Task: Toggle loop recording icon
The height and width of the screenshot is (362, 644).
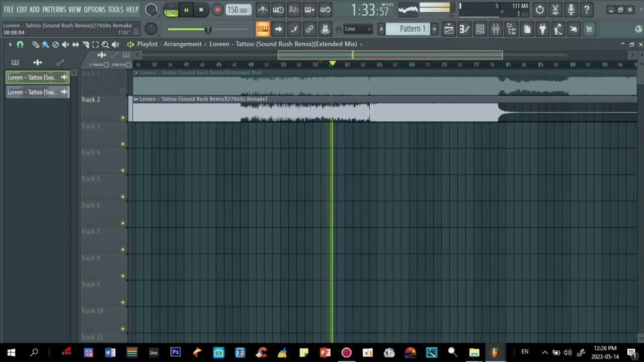Action: point(325,10)
